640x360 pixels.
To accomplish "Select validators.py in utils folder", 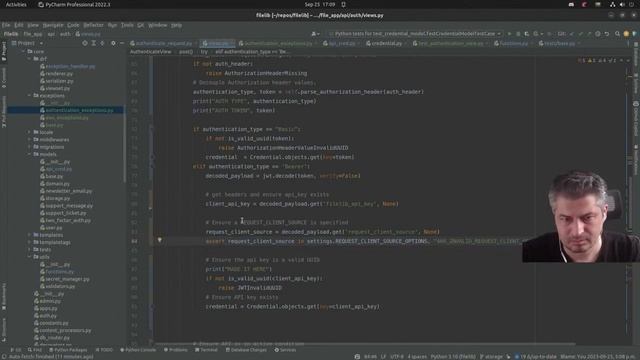I will 57,287.
